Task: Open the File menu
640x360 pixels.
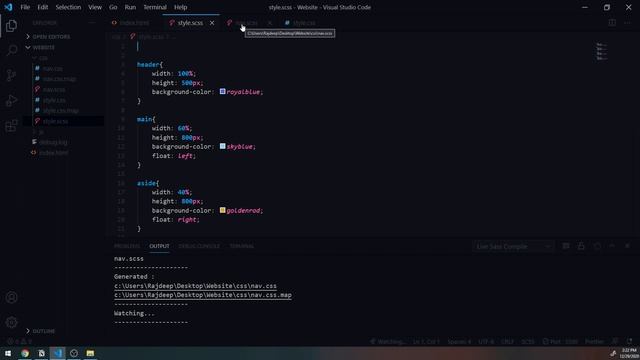Action: 25,7
